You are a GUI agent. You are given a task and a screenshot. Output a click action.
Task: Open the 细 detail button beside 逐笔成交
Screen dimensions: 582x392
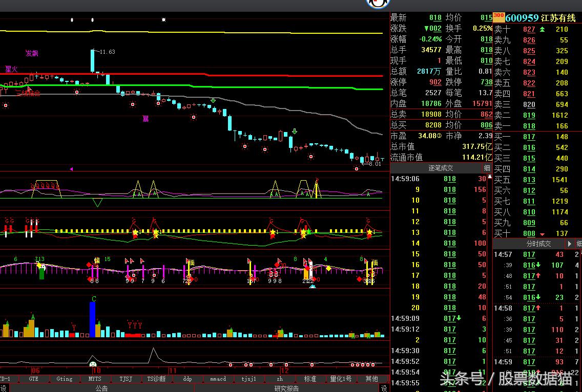487,168
